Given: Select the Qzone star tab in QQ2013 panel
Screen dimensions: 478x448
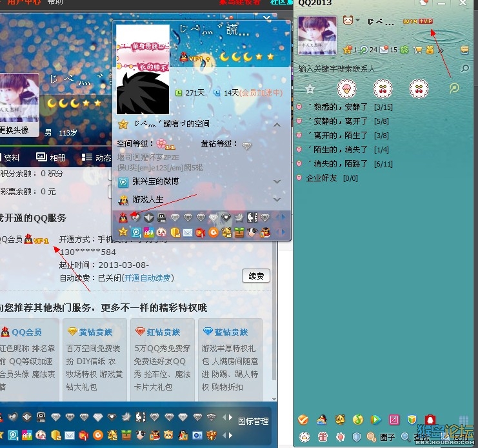Looking at the screenshot, I should (x=310, y=89).
